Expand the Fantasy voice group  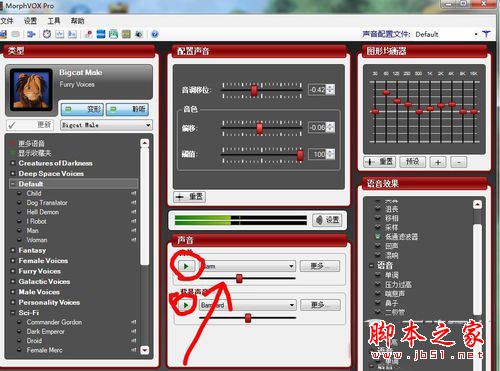(x=13, y=250)
